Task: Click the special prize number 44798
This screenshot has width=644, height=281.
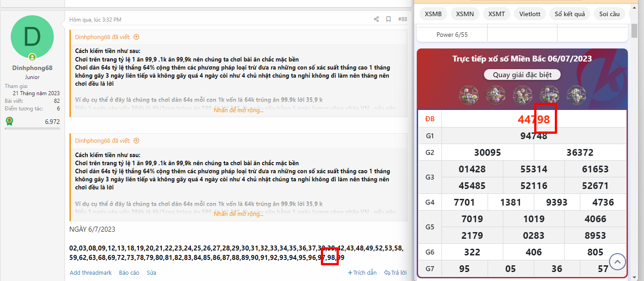Action: (x=533, y=119)
